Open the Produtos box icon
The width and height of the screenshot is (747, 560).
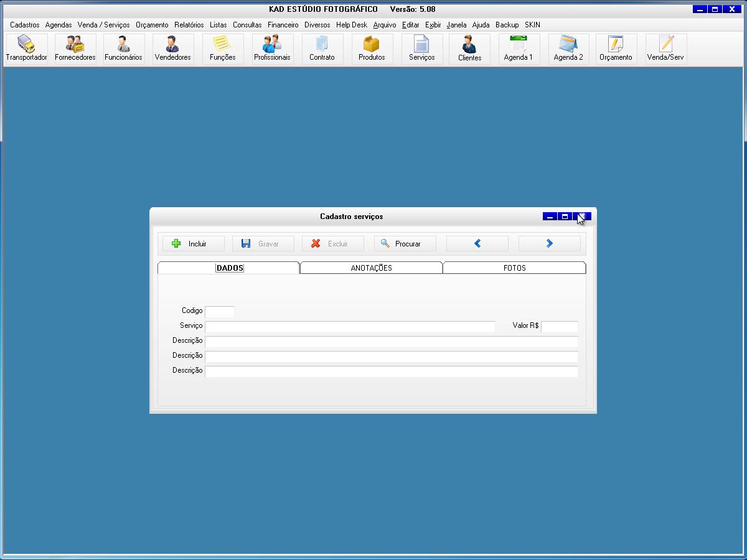click(372, 49)
